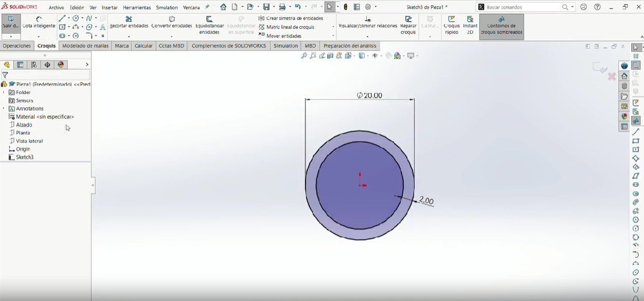The image size is (644, 301).
Task: Open the Herramientas menu
Action: (137, 8)
